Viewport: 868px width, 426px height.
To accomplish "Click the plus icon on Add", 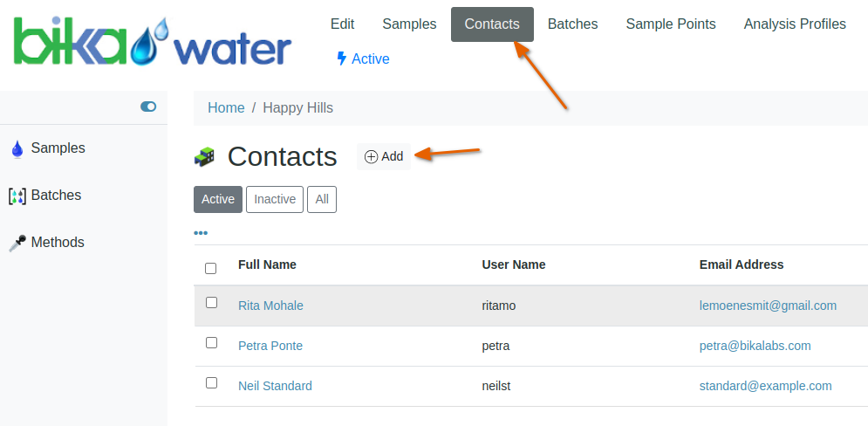I will 371,157.
